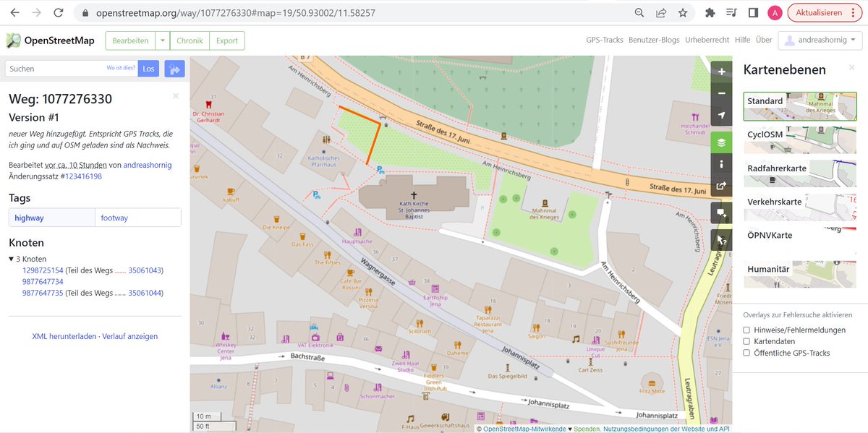Switch to the Chronik tab
This screenshot has width=868, height=433.
point(190,40)
